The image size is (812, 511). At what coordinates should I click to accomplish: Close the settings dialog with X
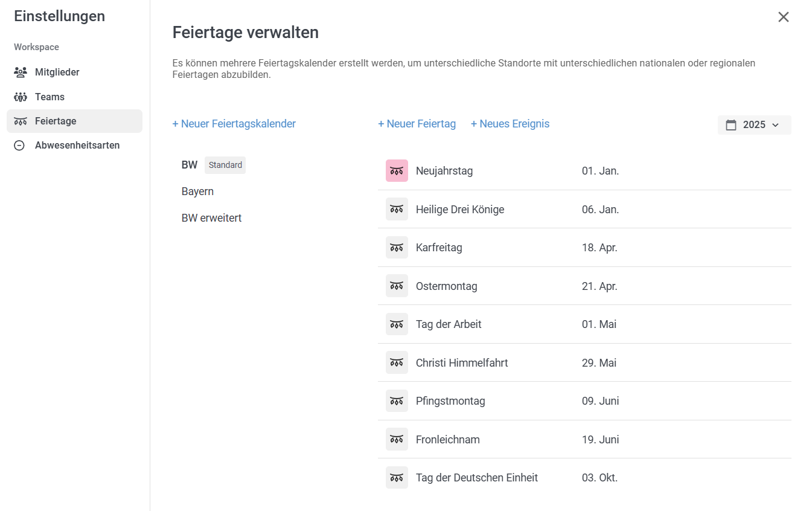(784, 17)
